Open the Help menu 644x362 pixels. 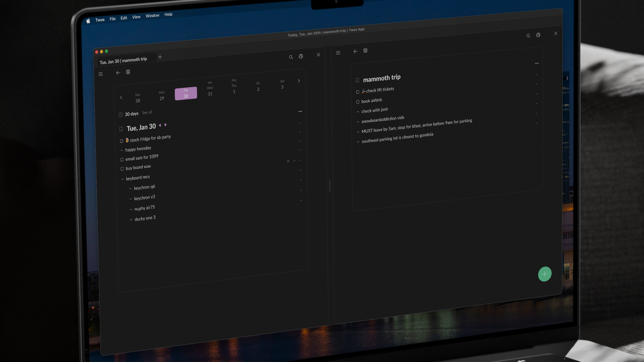pyautogui.click(x=168, y=15)
